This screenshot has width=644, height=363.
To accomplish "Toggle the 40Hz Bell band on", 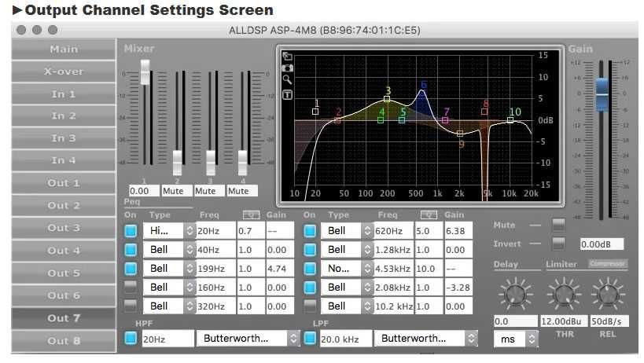I will [x=131, y=249].
